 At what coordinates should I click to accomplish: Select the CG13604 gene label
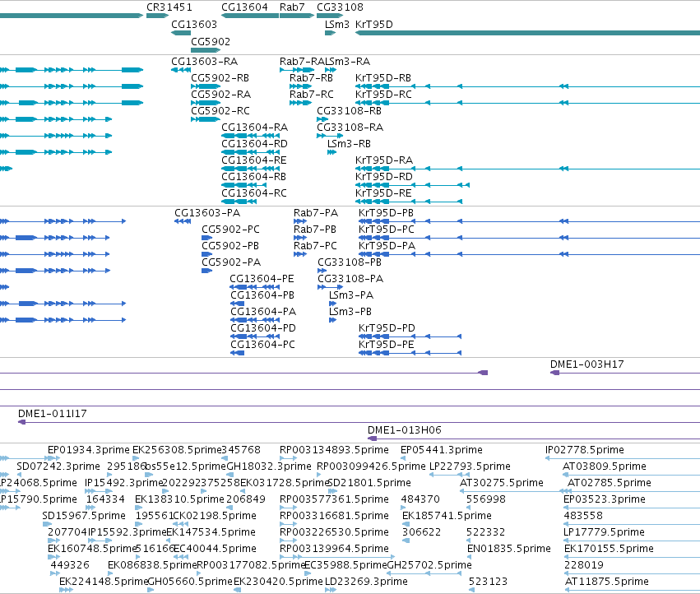(x=244, y=7)
